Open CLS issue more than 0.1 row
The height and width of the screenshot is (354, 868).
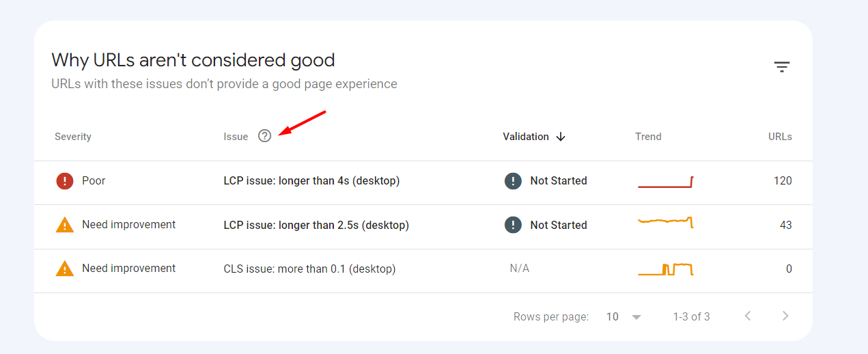point(309,269)
